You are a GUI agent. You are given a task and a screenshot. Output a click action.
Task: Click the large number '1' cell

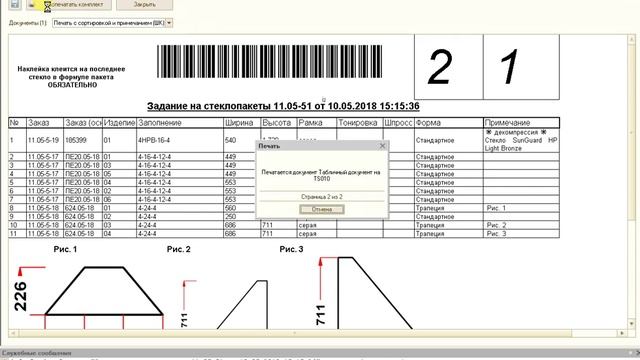click(521, 67)
